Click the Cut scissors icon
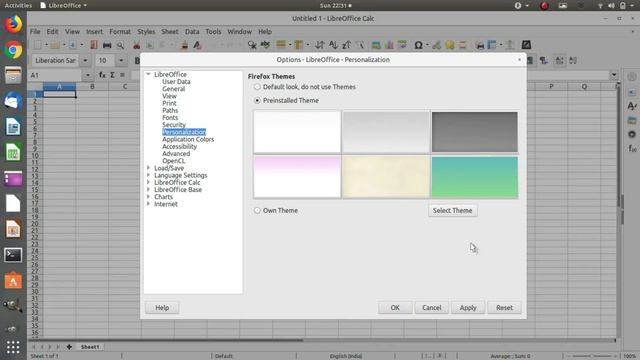 tap(136, 45)
